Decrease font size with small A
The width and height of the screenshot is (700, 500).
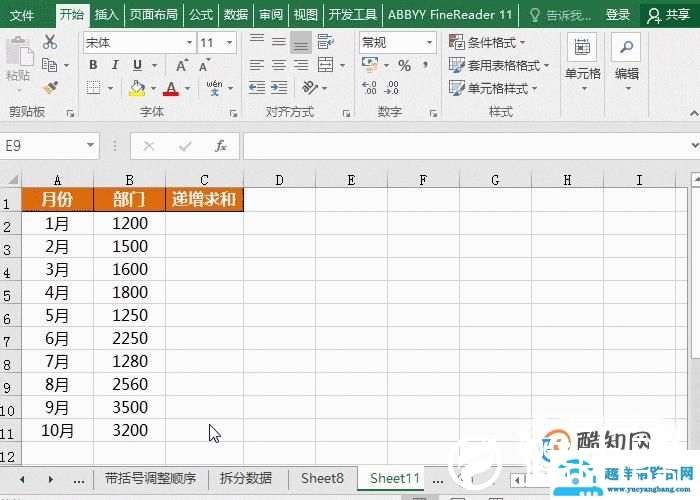[x=204, y=65]
